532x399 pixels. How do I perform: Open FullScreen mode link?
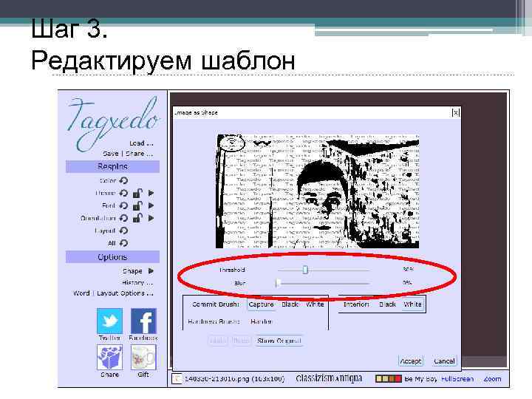(457, 378)
